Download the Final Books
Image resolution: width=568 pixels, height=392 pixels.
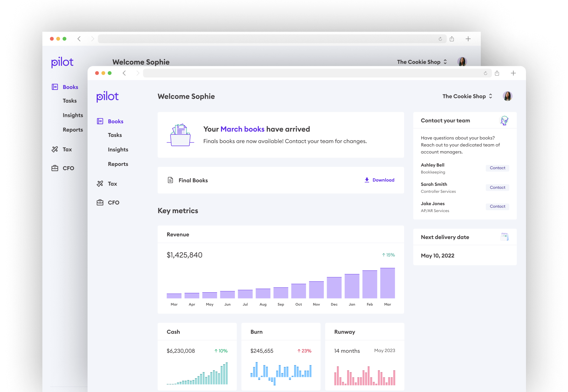pos(380,180)
